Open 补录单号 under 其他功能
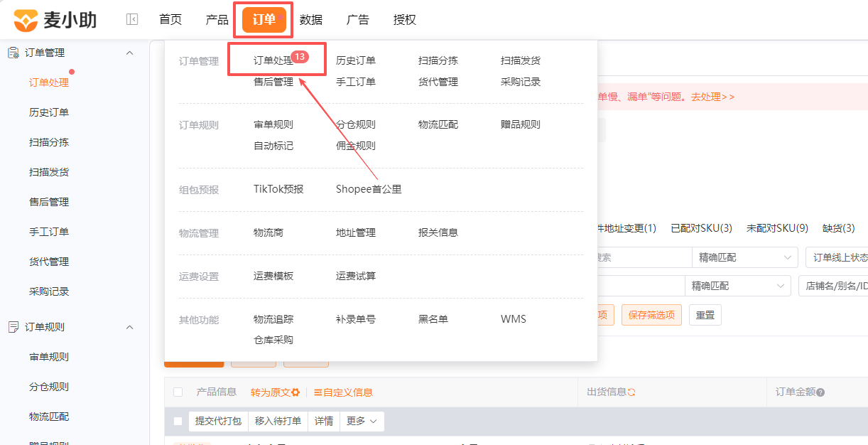This screenshot has height=445, width=868. pos(356,319)
